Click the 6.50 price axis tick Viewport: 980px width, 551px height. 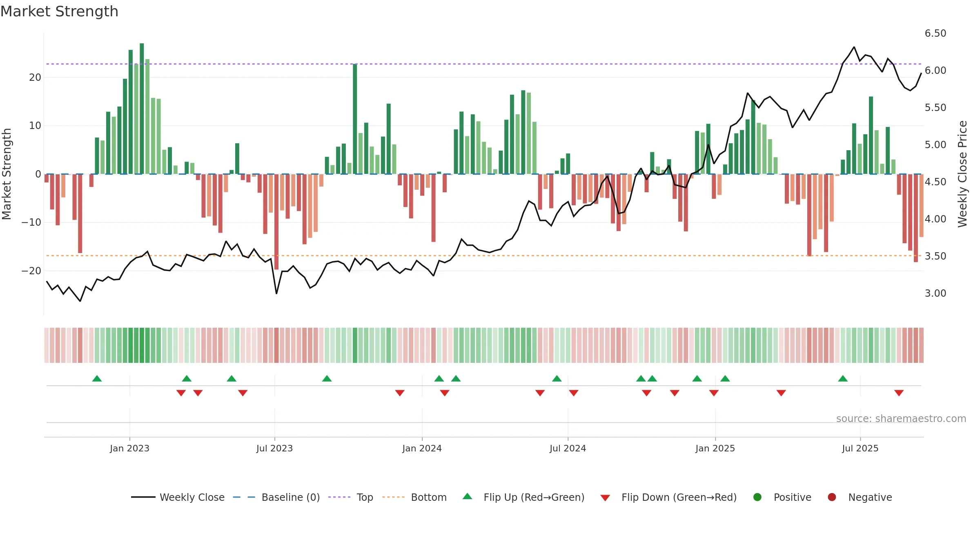(x=935, y=33)
